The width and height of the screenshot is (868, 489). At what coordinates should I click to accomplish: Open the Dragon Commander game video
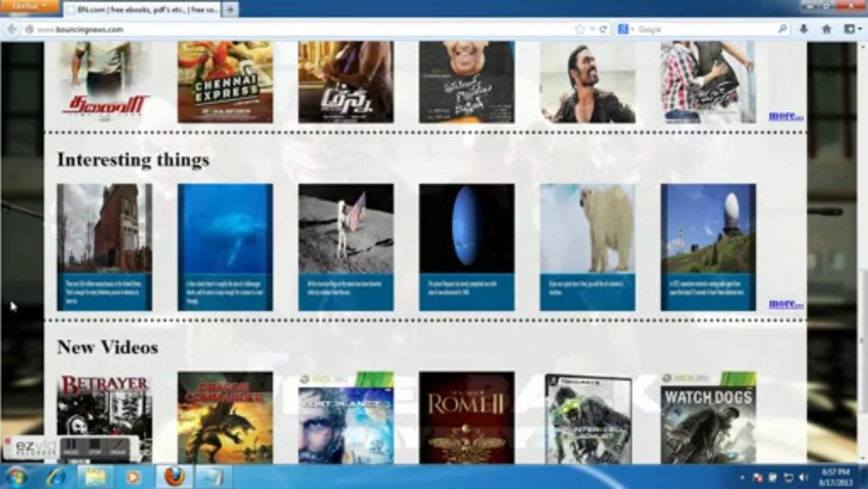(x=225, y=417)
